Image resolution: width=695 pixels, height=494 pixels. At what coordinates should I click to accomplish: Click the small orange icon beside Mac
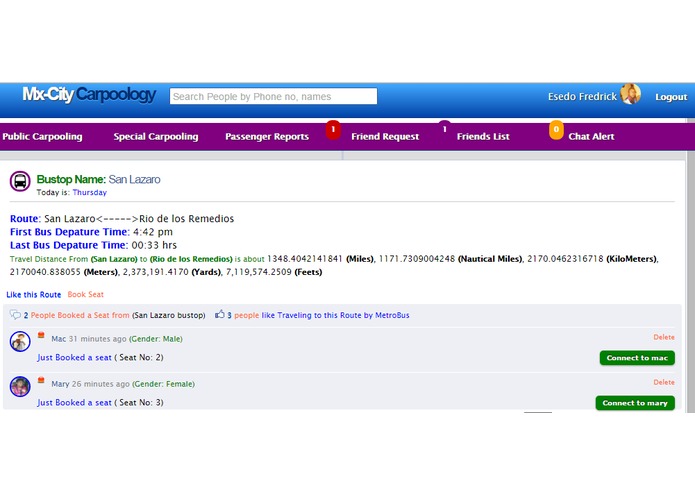pyautogui.click(x=41, y=335)
